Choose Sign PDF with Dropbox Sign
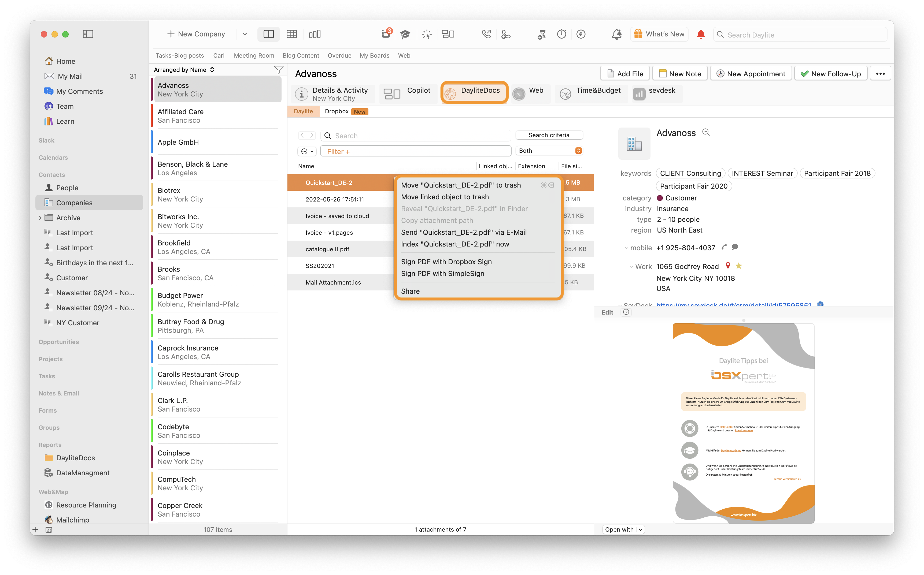The height and width of the screenshot is (575, 924). [446, 262]
